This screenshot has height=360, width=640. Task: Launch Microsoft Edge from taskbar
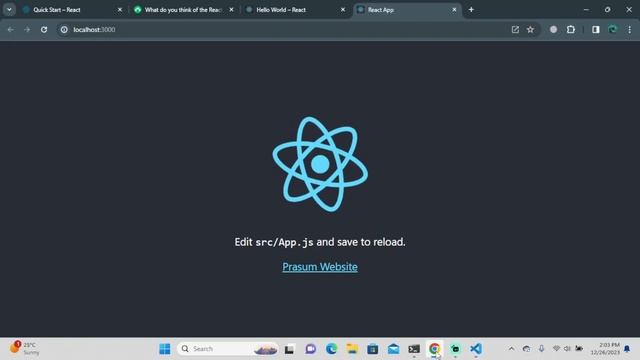coord(331,349)
